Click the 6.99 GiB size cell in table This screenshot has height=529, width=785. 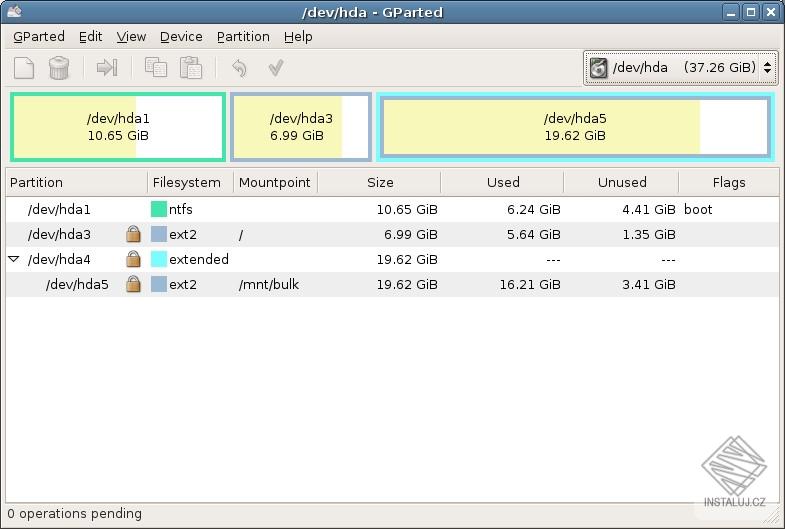pos(411,234)
